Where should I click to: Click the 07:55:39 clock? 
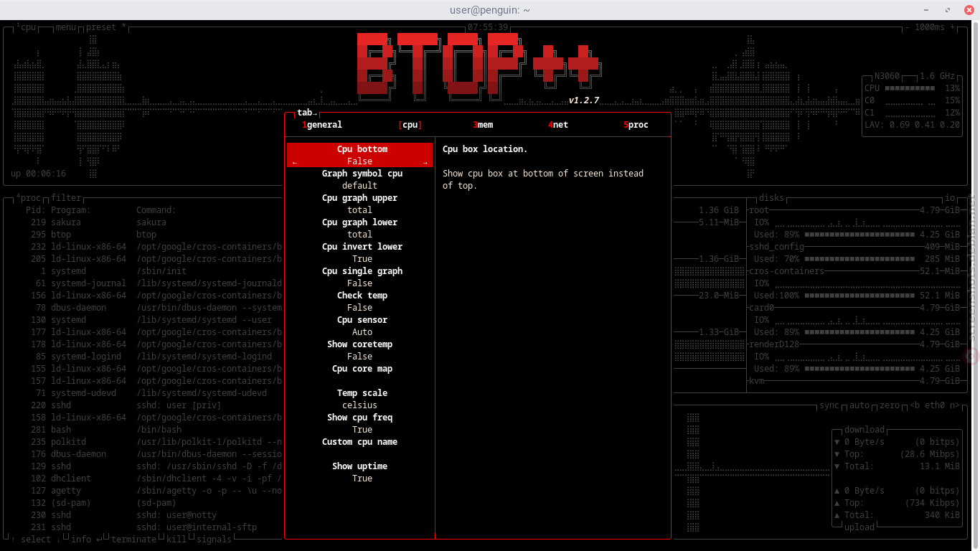[488, 27]
